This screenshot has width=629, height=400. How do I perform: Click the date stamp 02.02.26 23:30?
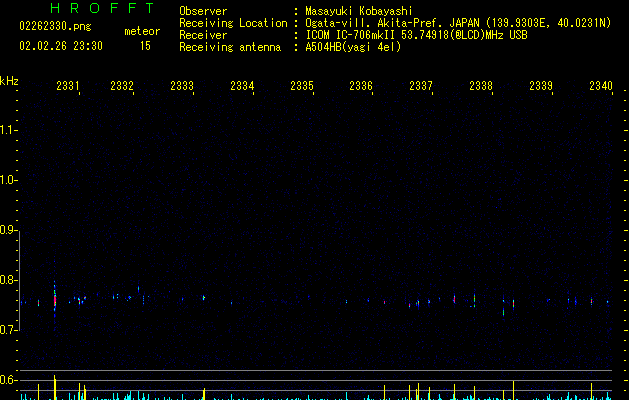pyautogui.click(x=61, y=46)
